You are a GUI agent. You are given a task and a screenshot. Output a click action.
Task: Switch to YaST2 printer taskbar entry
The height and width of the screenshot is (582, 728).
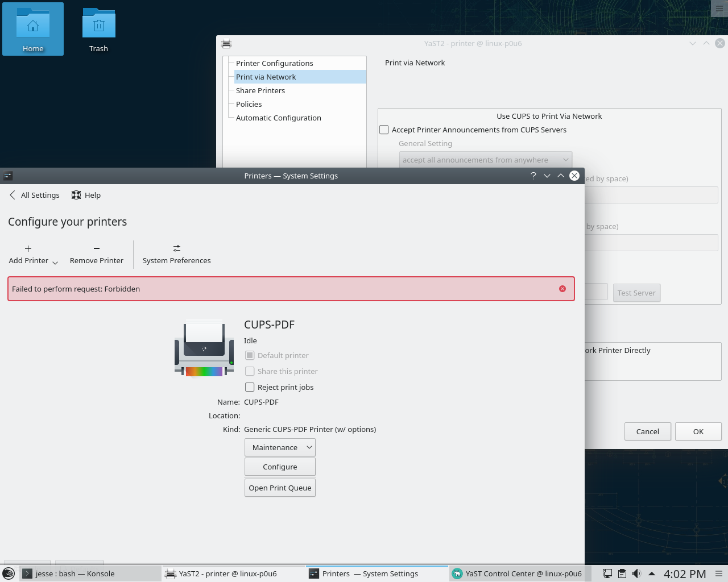click(x=233, y=573)
